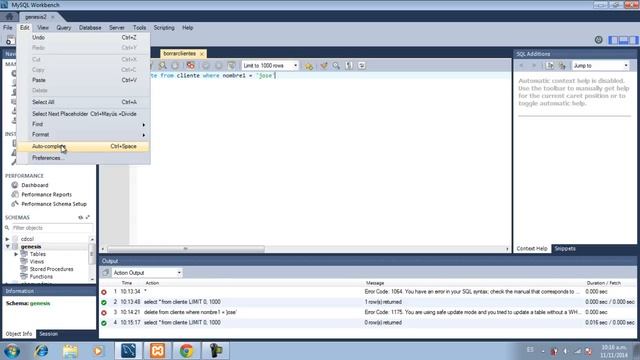Open find panel magnifier in editor toolbar

coord(336,65)
